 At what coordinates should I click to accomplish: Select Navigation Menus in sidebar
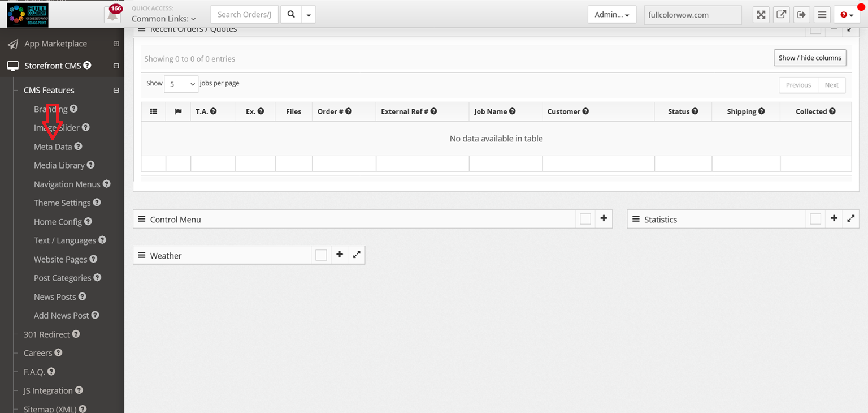[67, 184]
